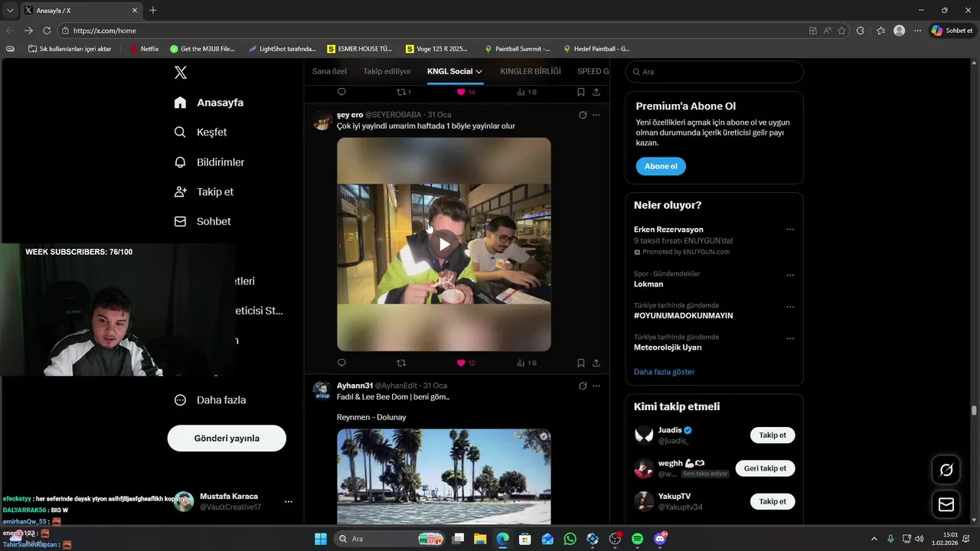980x551 pixels.
Task: Follow Juadis with Takip et
Action: 773,435
